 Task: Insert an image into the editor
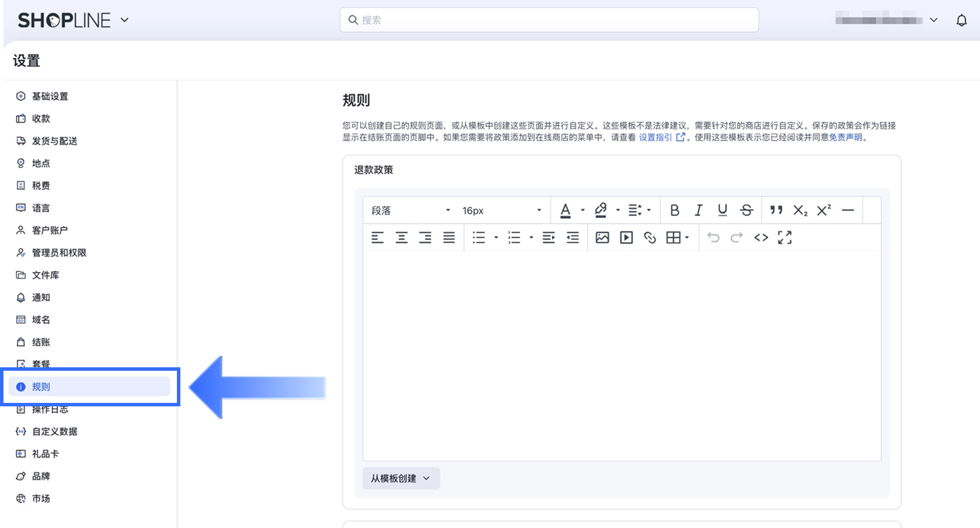[603, 238]
